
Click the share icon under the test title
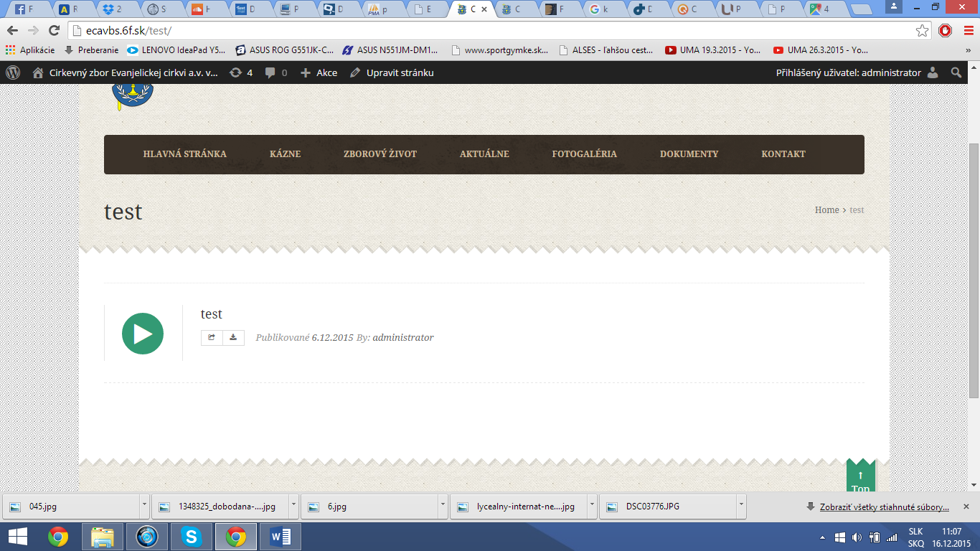[x=212, y=337]
